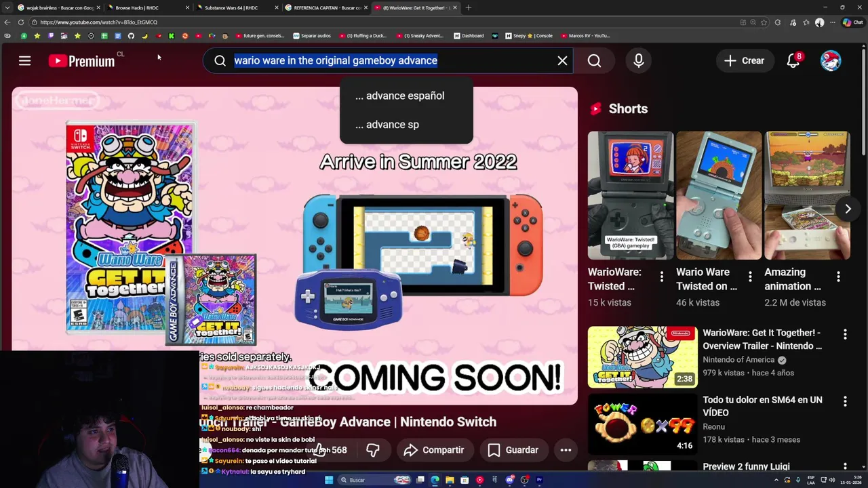Open a new browser tab

point(468,7)
